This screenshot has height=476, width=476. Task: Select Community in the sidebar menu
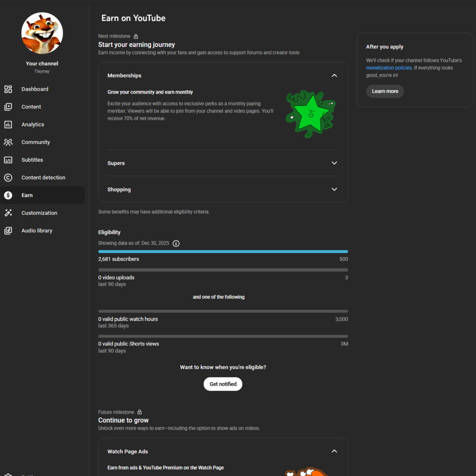36,142
